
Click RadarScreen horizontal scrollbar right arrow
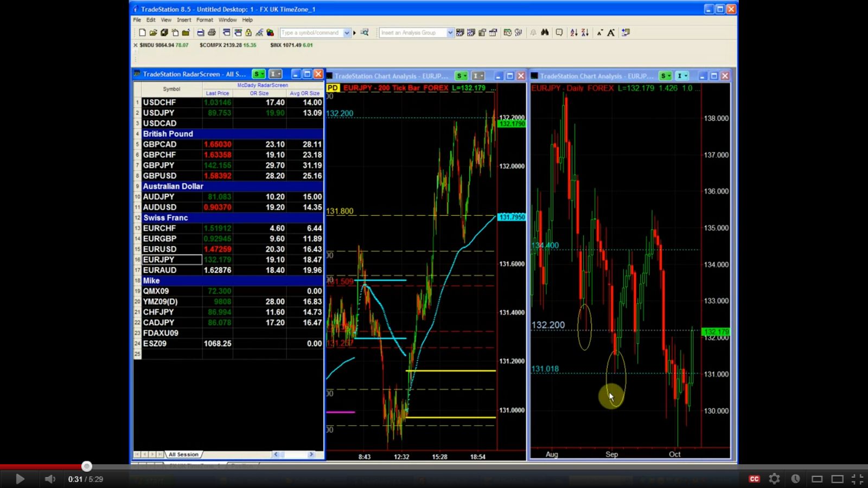[x=311, y=454]
